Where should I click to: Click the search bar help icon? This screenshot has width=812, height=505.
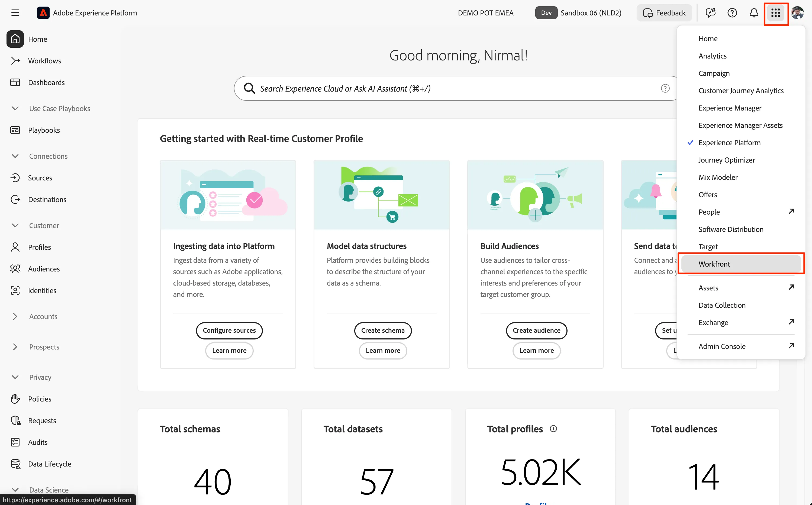[x=665, y=89]
